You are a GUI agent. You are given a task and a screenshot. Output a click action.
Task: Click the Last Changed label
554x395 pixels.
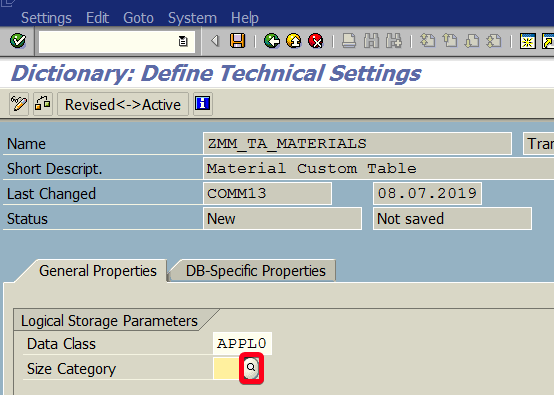point(51,194)
